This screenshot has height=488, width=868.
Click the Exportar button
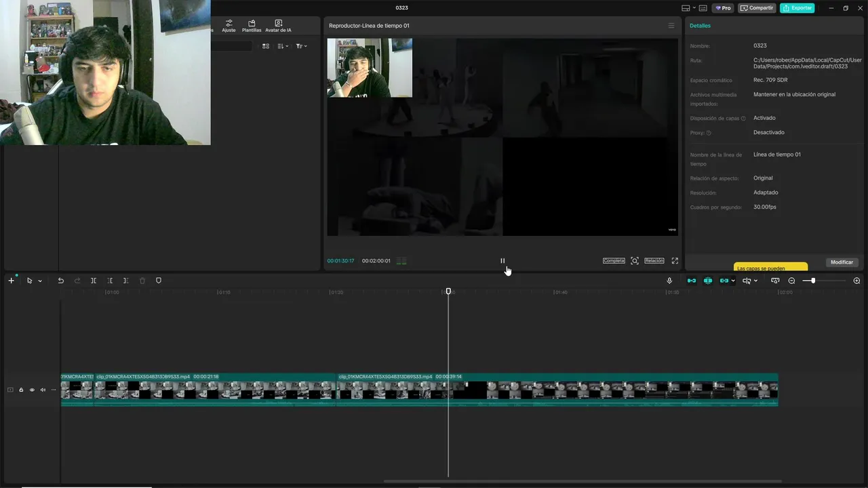(x=797, y=8)
